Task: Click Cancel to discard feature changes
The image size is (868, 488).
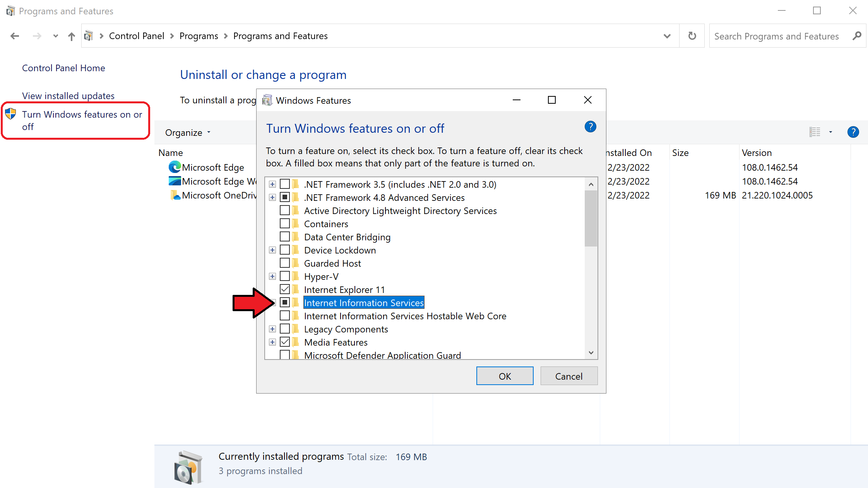Action: click(x=569, y=376)
